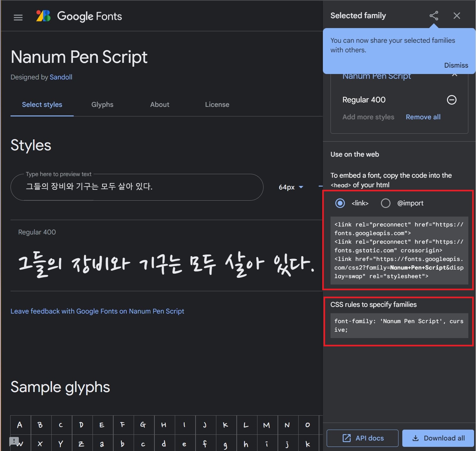Dismiss the share families tooltip
Screen dimensions: 476x451
click(x=456, y=65)
